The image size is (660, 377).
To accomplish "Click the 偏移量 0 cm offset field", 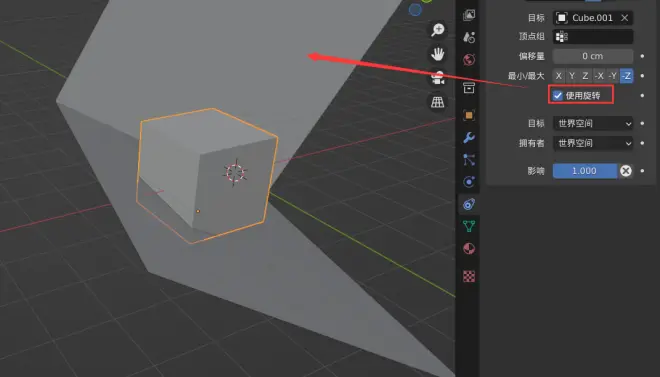I will (x=593, y=56).
